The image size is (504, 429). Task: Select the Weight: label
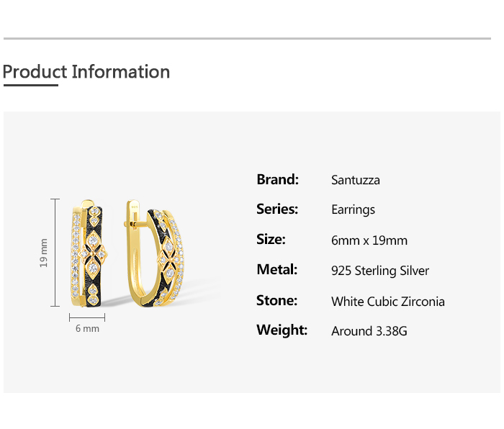pos(282,330)
